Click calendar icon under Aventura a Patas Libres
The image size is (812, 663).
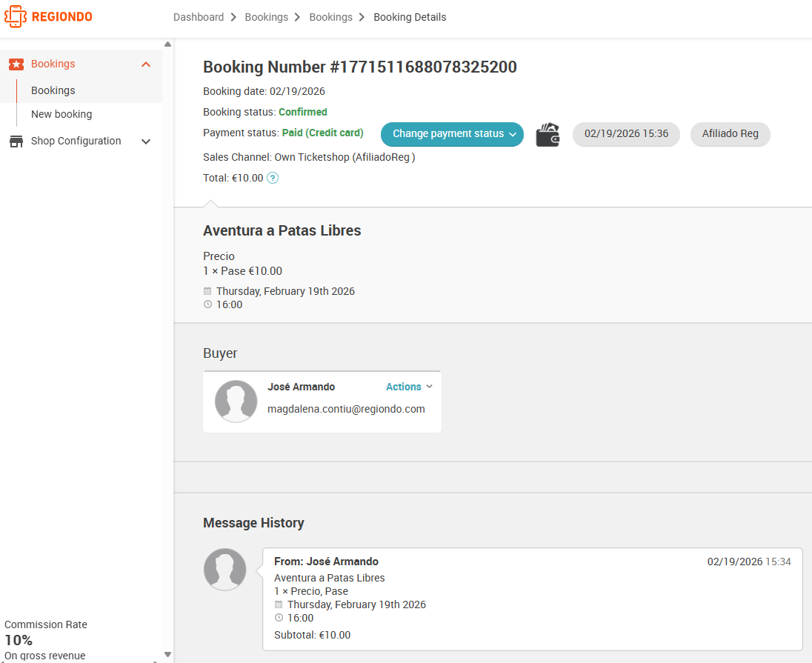point(207,291)
